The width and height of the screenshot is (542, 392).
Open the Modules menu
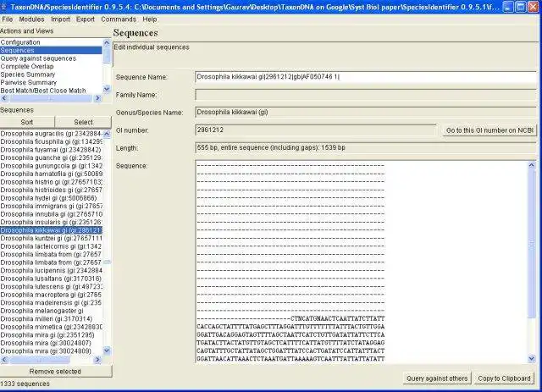(31, 19)
